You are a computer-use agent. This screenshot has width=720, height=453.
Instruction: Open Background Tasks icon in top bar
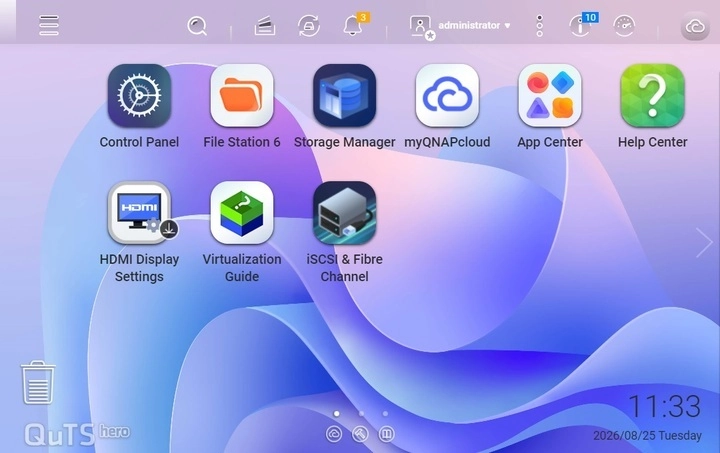(x=265, y=26)
